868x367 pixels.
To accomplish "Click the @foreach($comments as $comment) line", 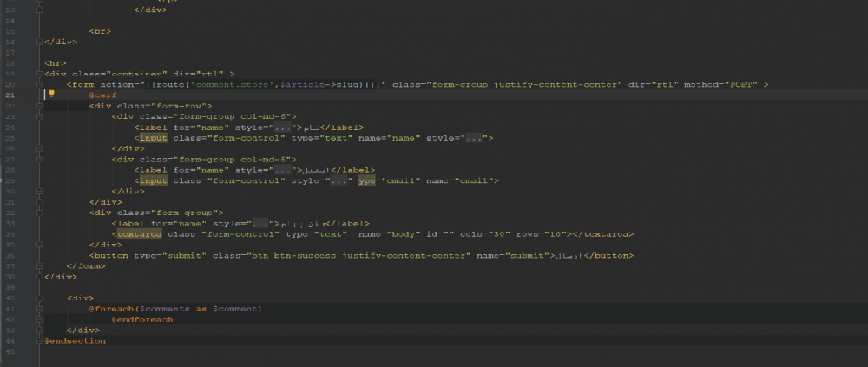I will [175, 309].
